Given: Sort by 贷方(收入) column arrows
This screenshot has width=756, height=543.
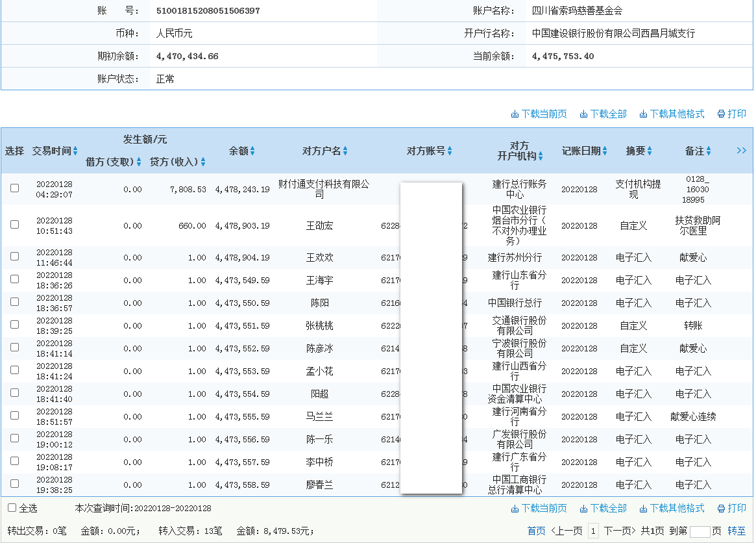Looking at the screenshot, I should pos(203,162).
